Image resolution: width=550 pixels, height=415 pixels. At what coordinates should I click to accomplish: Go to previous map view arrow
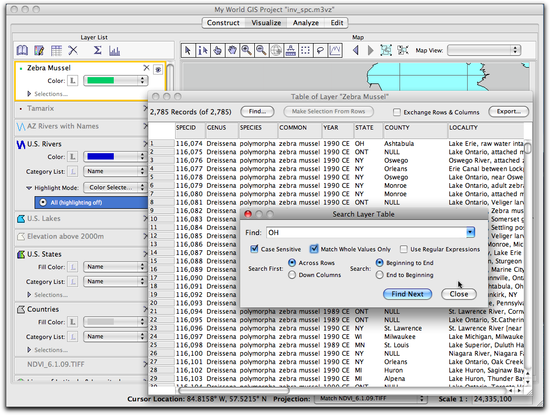pos(356,51)
